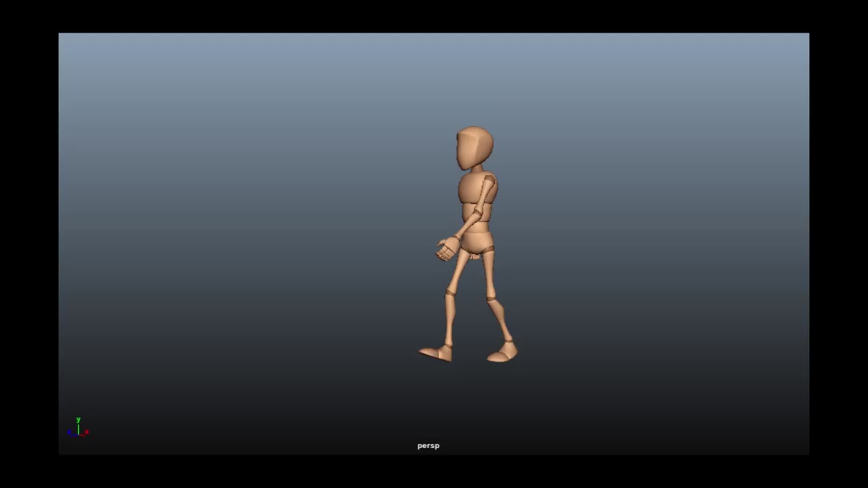Click the red X axis label on the gizmo
This screenshot has width=868, height=488.
87,432
